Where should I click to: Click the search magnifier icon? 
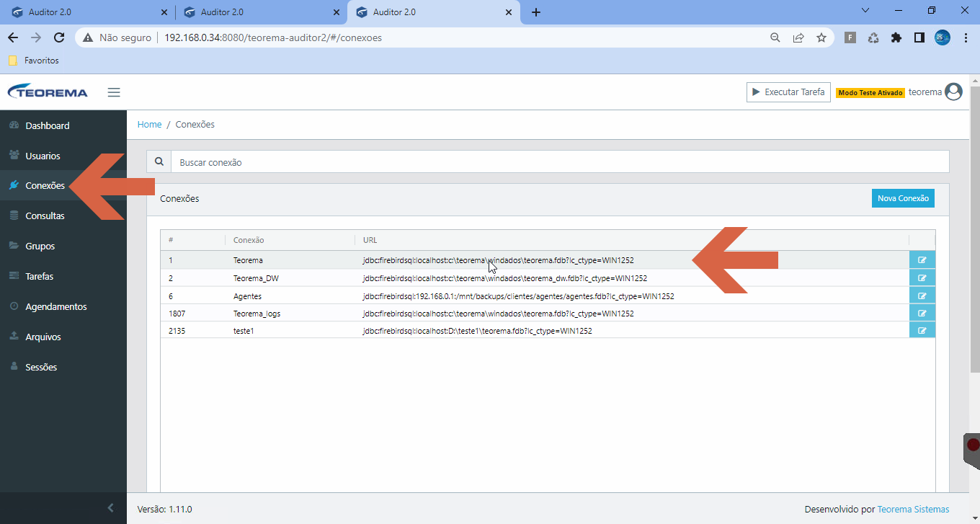point(159,162)
